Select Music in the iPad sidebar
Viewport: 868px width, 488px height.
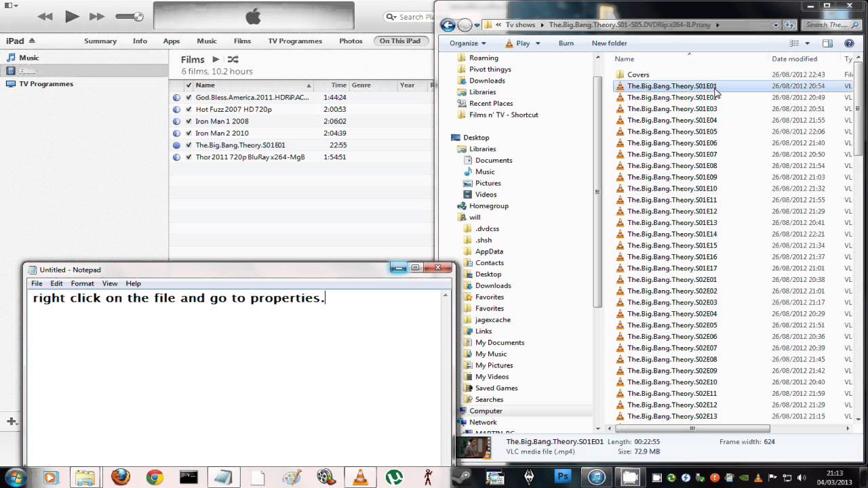tap(28, 58)
